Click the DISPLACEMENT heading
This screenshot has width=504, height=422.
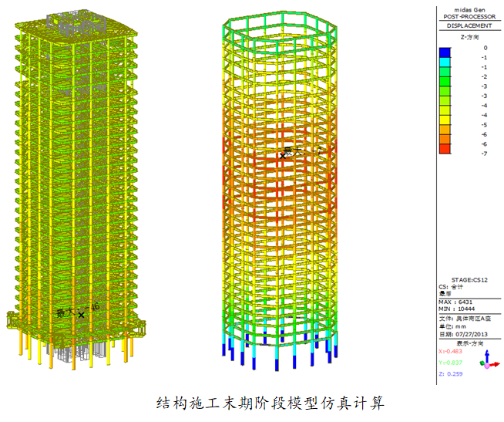tap(469, 25)
